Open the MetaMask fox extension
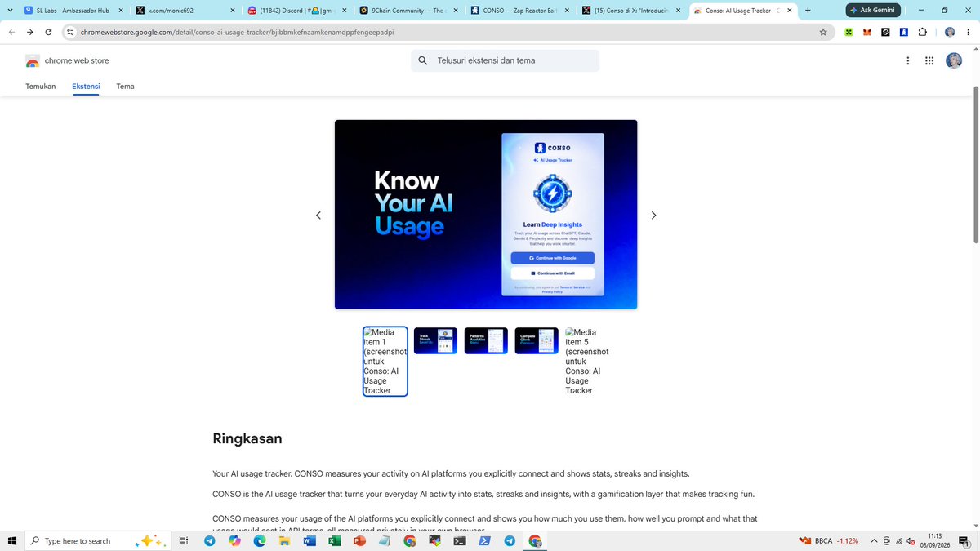This screenshot has width=980, height=551. (x=867, y=32)
